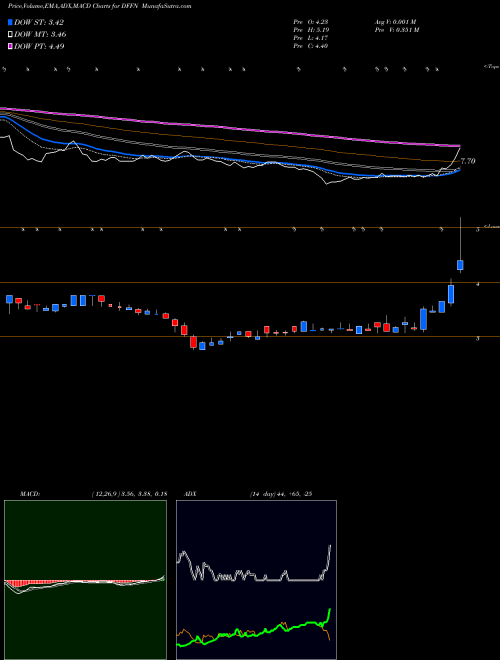Click the price axis label 4
The height and width of the screenshot is (660, 500).
click(x=478, y=284)
